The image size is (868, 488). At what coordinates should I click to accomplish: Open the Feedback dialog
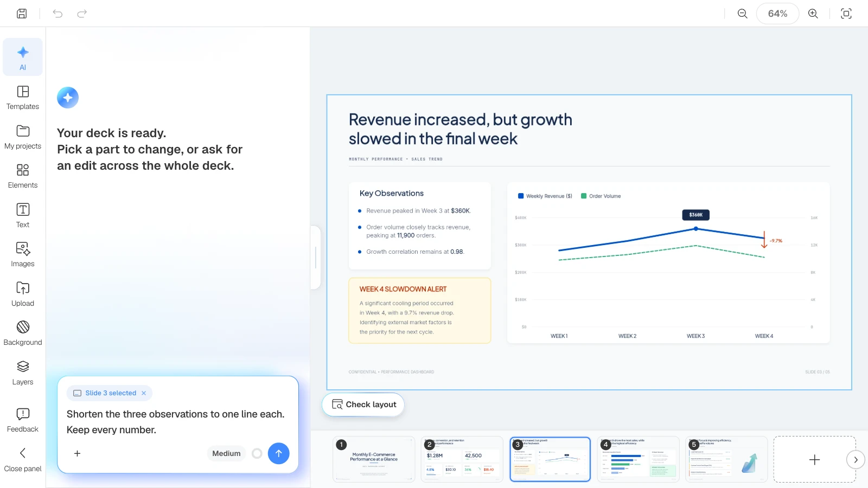(23, 420)
